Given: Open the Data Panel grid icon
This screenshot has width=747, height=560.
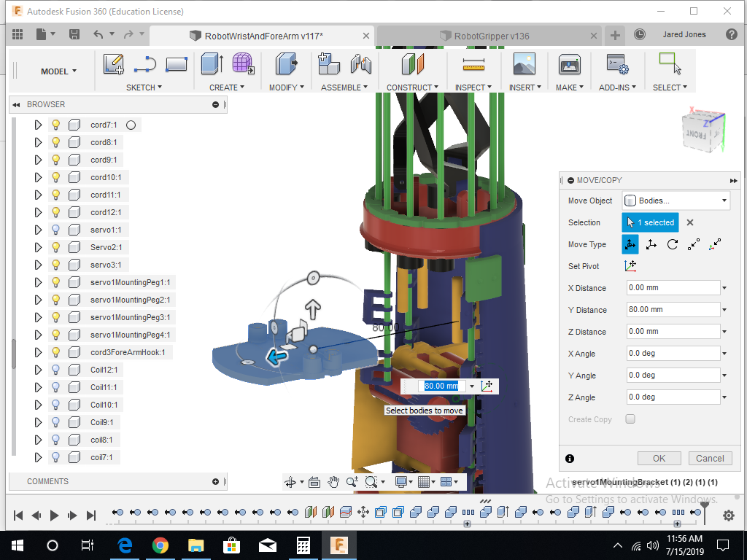Looking at the screenshot, I should [x=18, y=34].
